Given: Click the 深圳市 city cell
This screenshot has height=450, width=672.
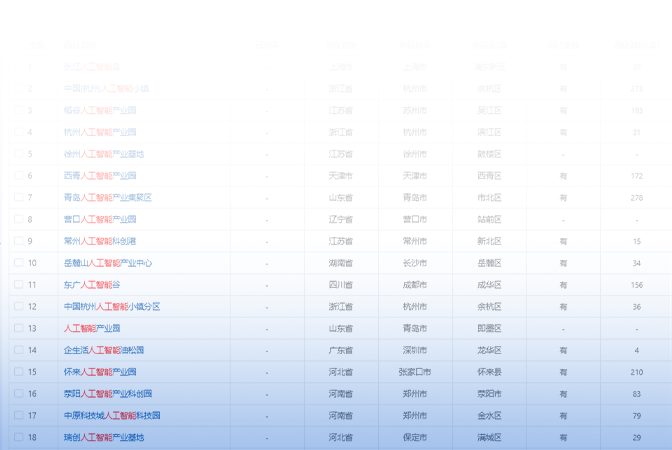Looking at the screenshot, I should (x=415, y=350).
